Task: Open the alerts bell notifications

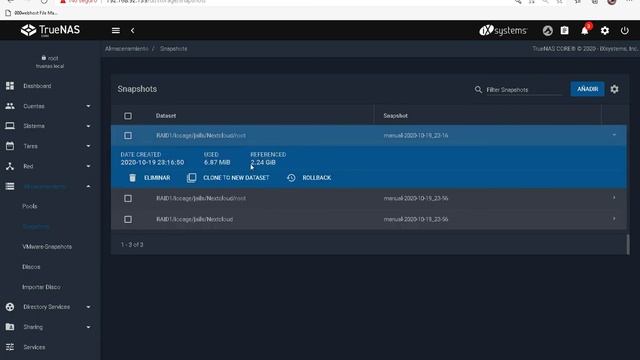Action: pyautogui.click(x=585, y=31)
